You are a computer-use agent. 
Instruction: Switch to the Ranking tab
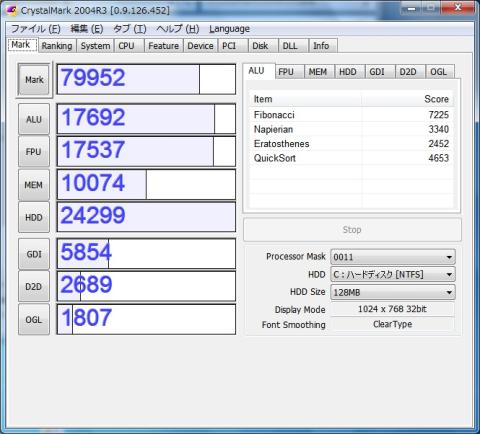point(57,46)
